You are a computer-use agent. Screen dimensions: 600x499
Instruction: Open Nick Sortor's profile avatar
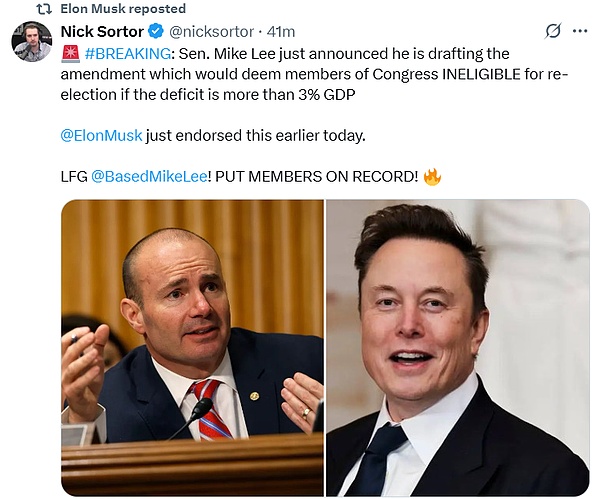[x=32, y=41]
